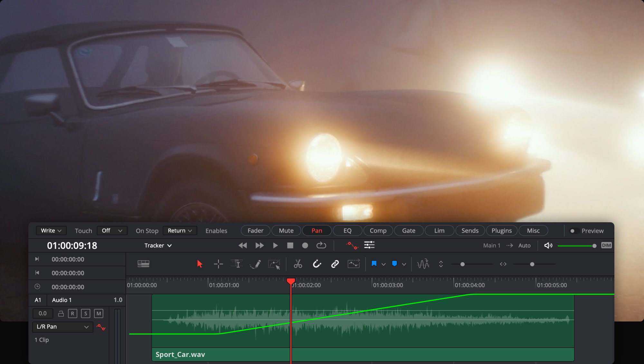Select the pencil draw tool
The height and width of the screenshot is (364, 644).
click(255, 264)
